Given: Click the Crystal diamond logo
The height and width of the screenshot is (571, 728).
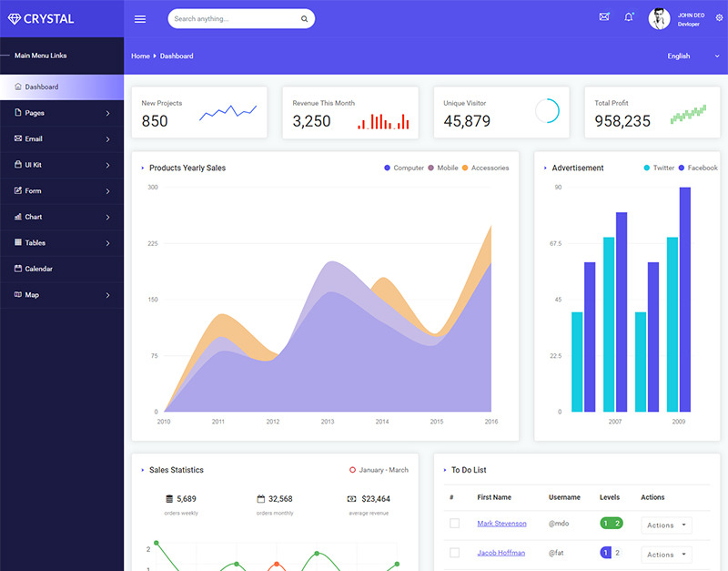Looking at the screenshot, I should [15, 19].
